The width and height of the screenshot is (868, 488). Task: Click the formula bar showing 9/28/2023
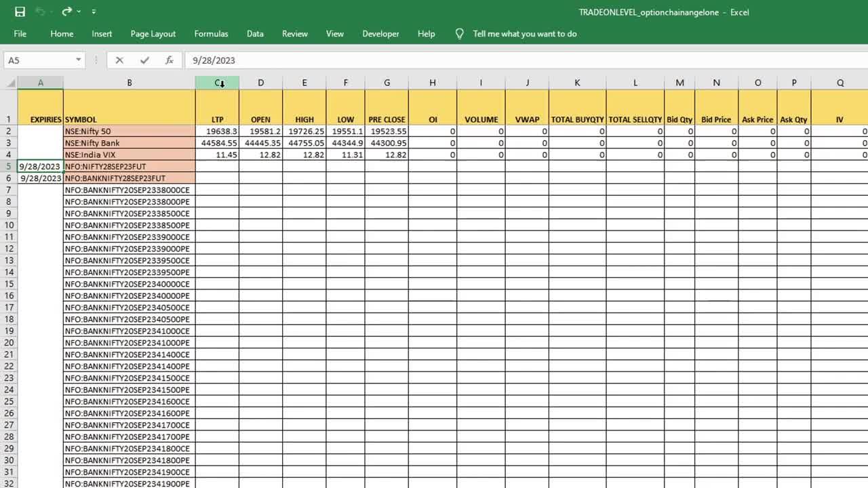526,60
